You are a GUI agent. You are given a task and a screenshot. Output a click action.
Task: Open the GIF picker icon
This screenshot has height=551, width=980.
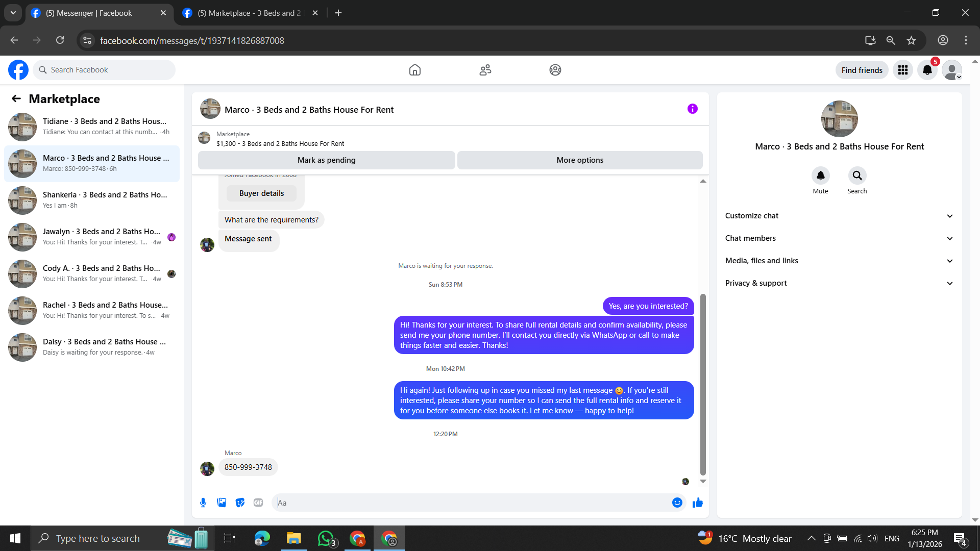pos(258,503)
